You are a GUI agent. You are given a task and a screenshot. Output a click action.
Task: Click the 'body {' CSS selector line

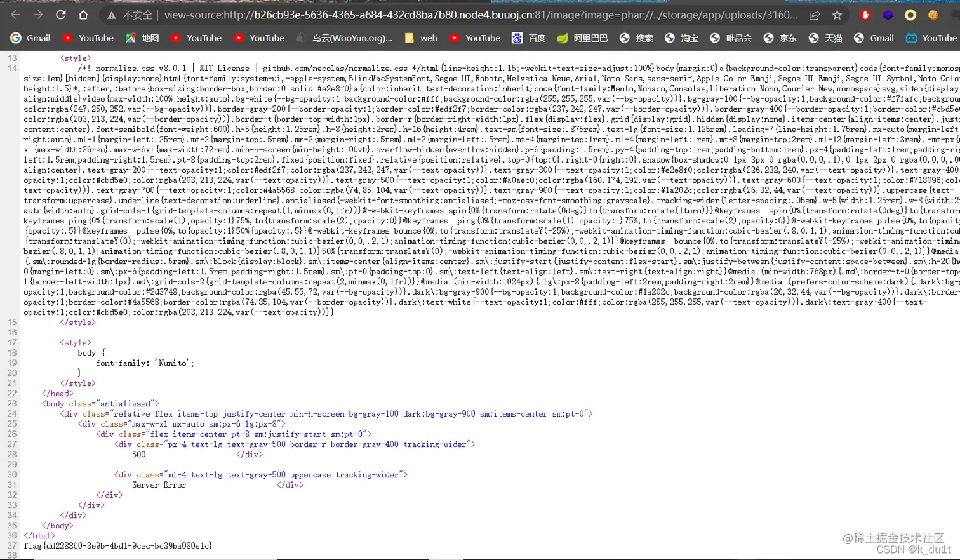point(91,352)
